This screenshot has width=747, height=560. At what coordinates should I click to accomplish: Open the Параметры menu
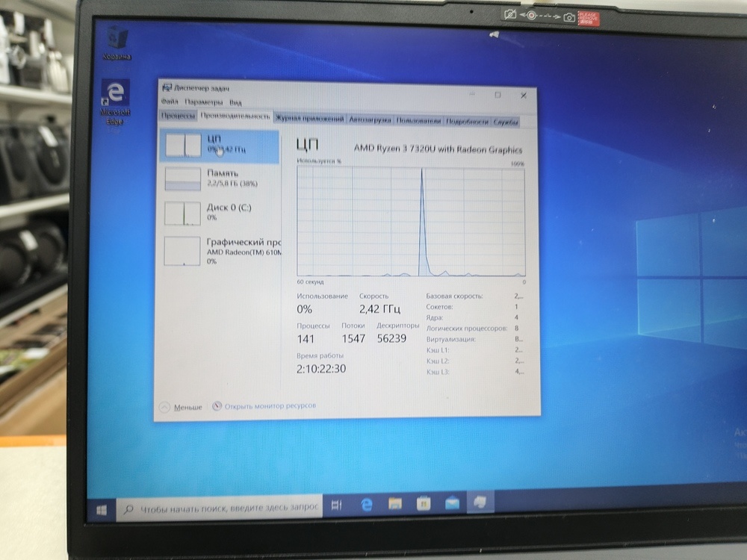[x=203, y=102]
